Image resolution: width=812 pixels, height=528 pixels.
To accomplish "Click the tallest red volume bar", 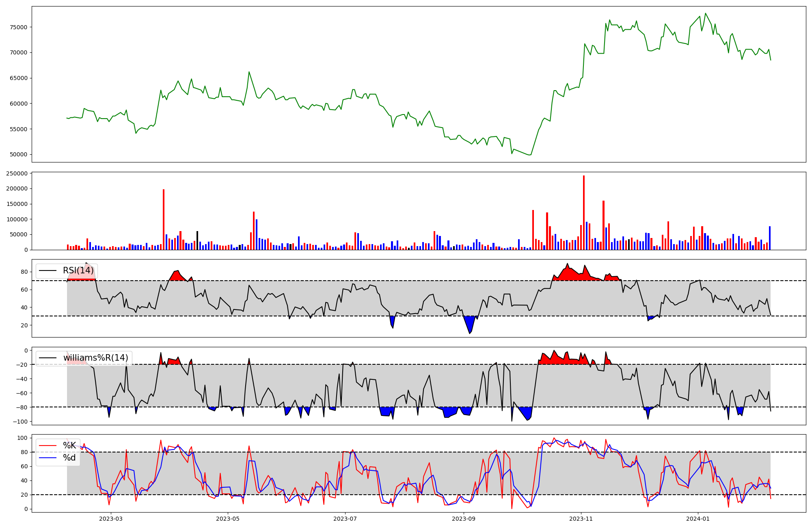I will (584, 213).
